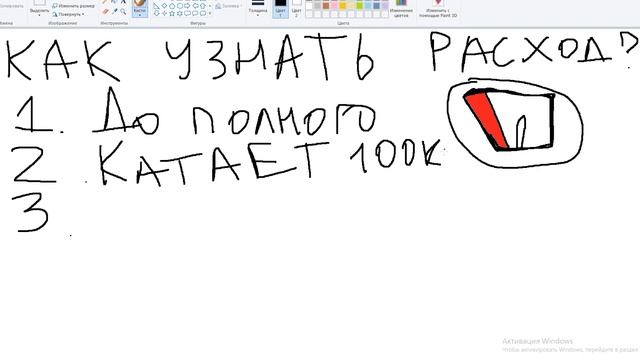Choose the six-point star shape
The height and width of the screenshot is (360, 640).
[x=180, y=13]
